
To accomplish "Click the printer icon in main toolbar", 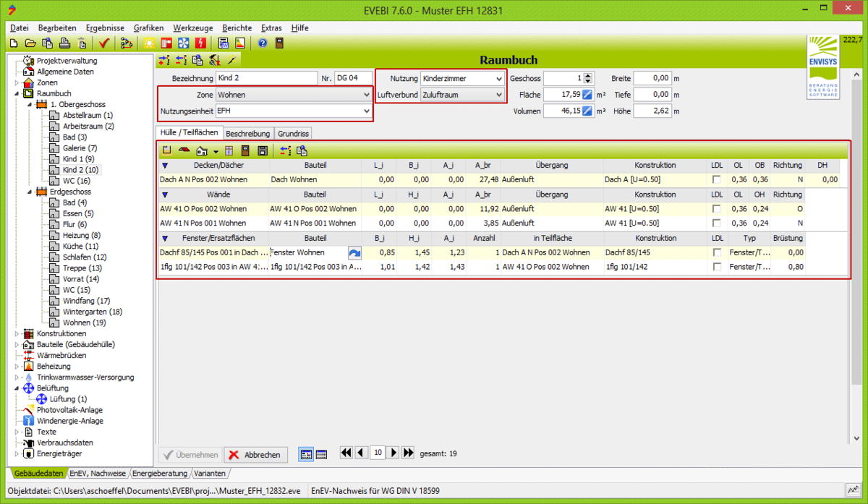I will (x=65, y=43).
